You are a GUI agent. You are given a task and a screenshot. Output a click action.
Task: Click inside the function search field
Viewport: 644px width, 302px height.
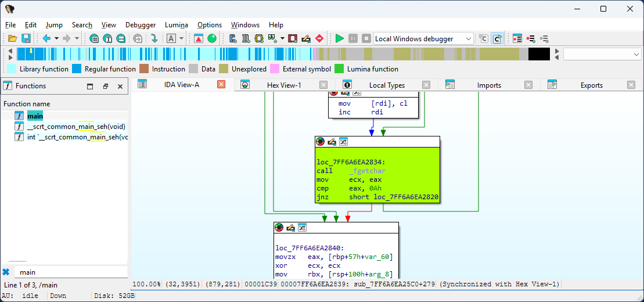tap(70, 272)
